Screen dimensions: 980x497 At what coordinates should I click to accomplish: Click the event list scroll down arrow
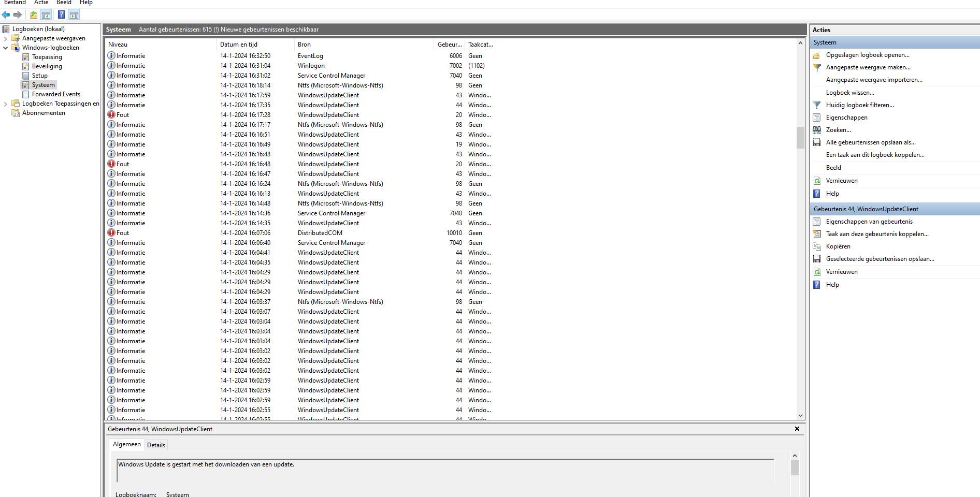click(x=800, y=415)
